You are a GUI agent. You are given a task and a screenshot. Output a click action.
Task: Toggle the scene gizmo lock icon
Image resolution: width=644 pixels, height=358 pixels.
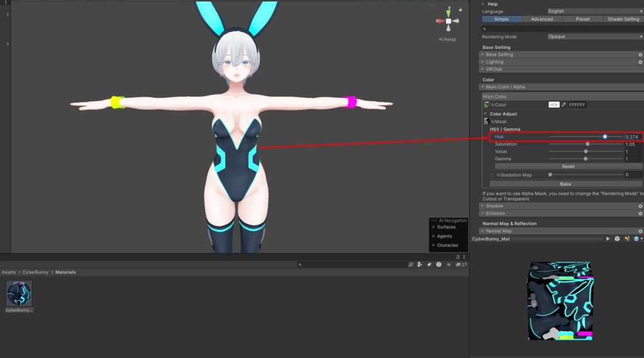point(460,9)
